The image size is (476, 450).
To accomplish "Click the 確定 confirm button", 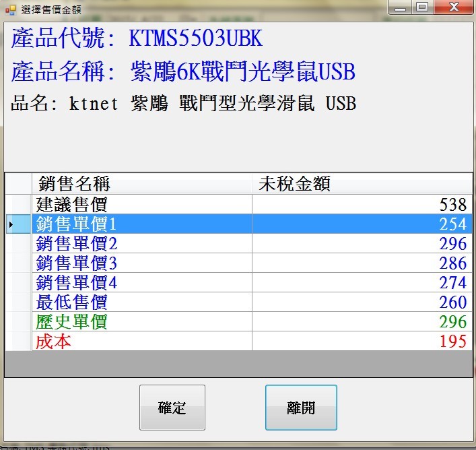I will [172, 407].
